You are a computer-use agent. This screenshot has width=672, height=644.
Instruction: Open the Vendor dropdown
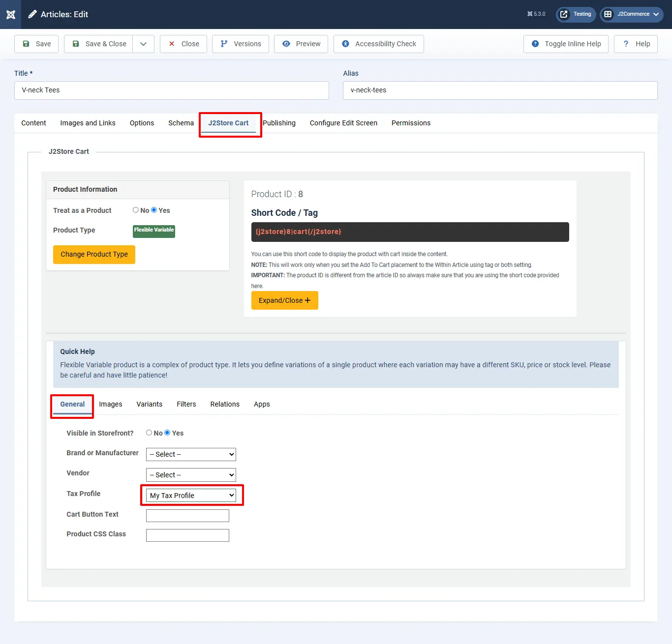point(191,475)
